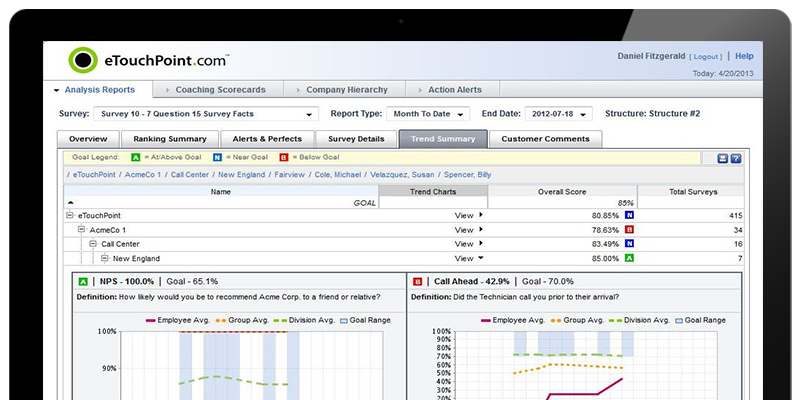The width and height of the screenshot is (800, 400).
Task: Open the Analysis Reports menu tab
Action: click(98, 90)
